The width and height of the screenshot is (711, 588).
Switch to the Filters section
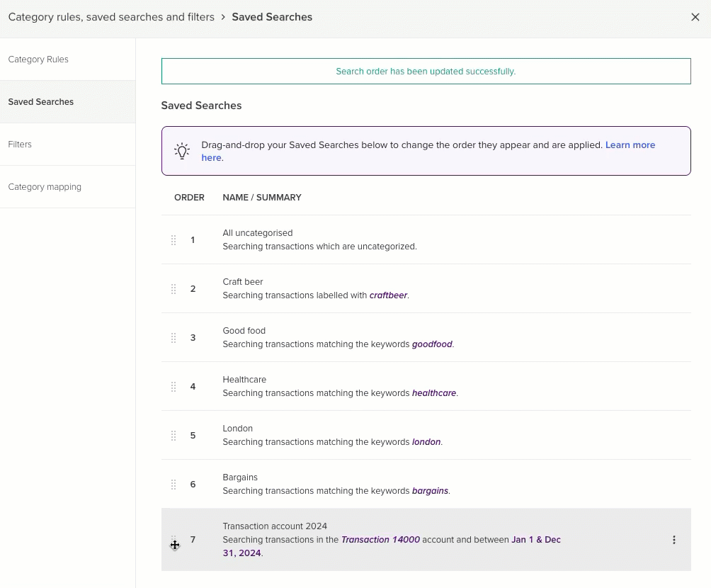click(x=20, y=145)
